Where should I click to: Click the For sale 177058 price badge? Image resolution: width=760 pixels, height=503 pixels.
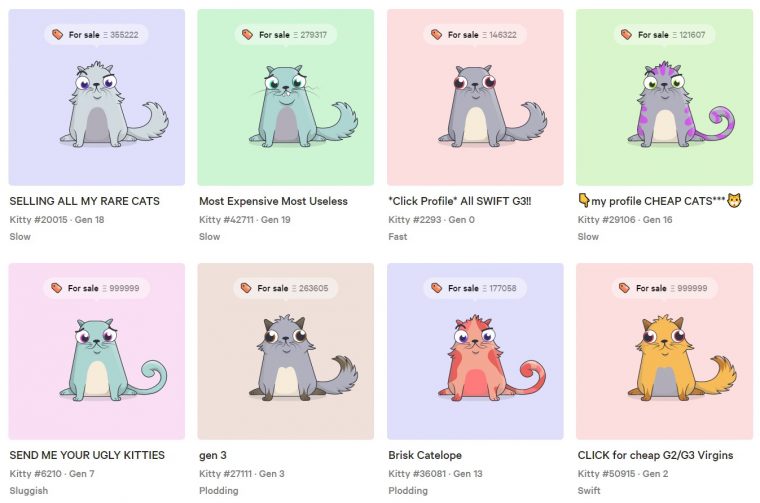tap(475, 288)
